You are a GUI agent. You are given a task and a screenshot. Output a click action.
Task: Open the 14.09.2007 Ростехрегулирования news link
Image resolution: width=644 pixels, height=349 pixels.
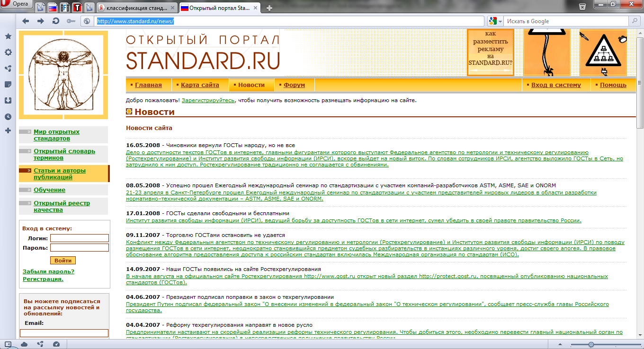click(367, 279)
